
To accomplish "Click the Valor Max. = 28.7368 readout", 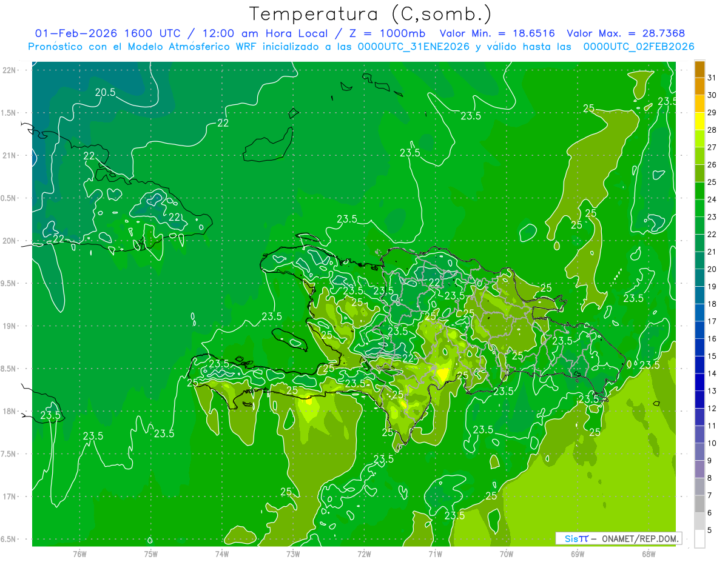I will point(627,33).
